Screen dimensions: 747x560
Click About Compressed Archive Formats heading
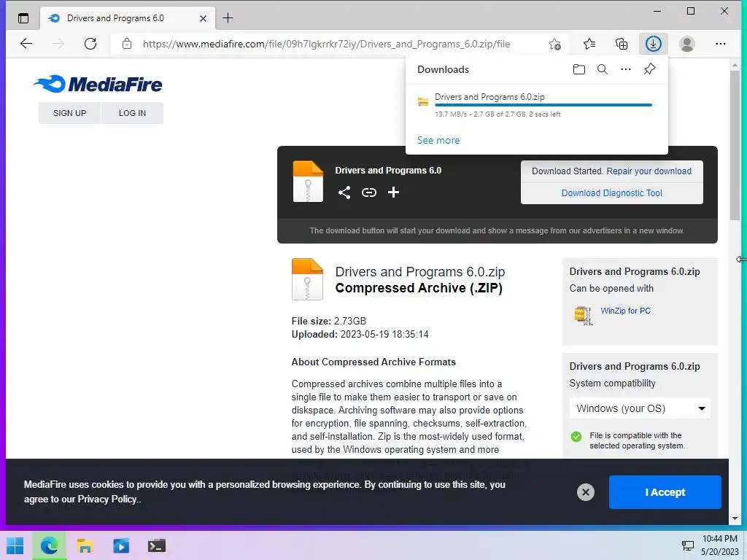click(373, 362)
